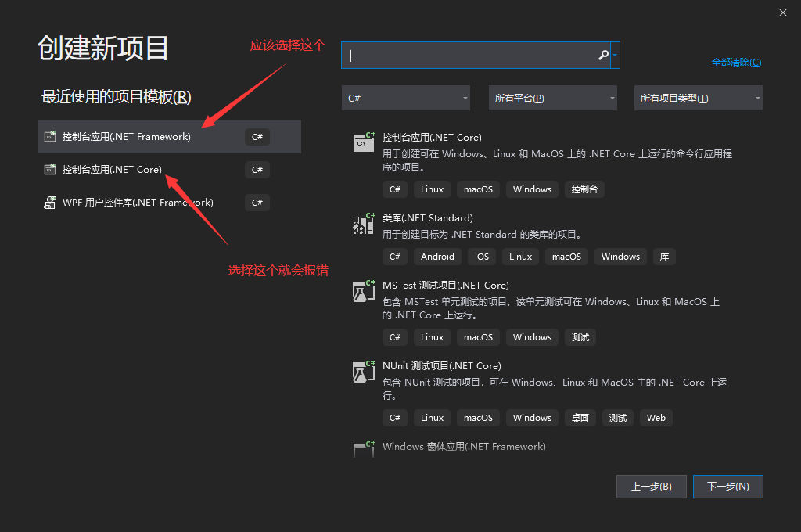Screen dimensions: 801x532
Task: Click the recent 控制台应用(.NET Core) icon
Action: tap(50, 169)
